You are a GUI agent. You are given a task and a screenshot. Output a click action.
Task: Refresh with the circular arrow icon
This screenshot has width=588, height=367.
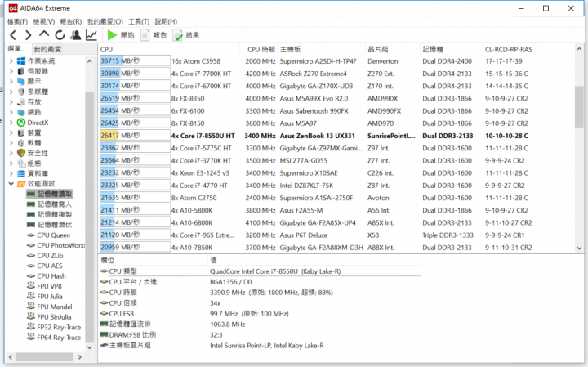point(60,35)
